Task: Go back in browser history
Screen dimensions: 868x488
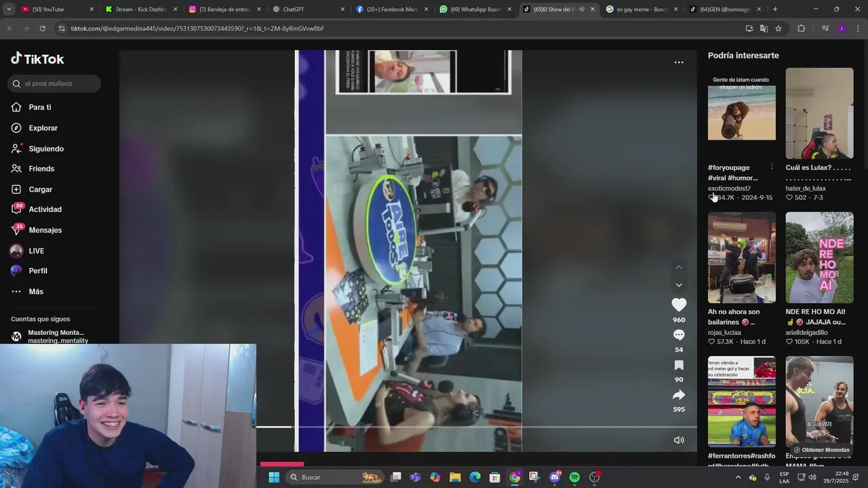Action: click(x=9, y=28)
